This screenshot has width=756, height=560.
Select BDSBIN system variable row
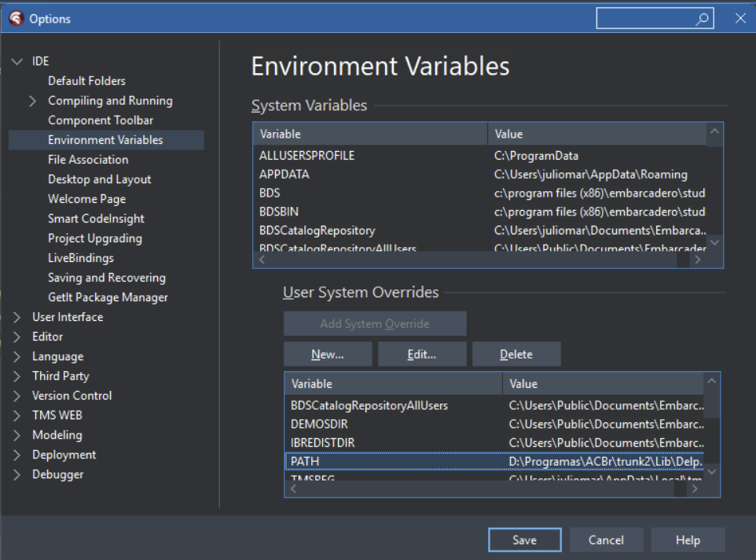(480, 212)
